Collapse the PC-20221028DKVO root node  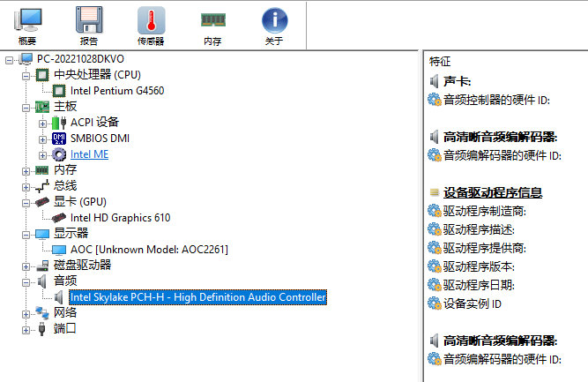(9, 60)
